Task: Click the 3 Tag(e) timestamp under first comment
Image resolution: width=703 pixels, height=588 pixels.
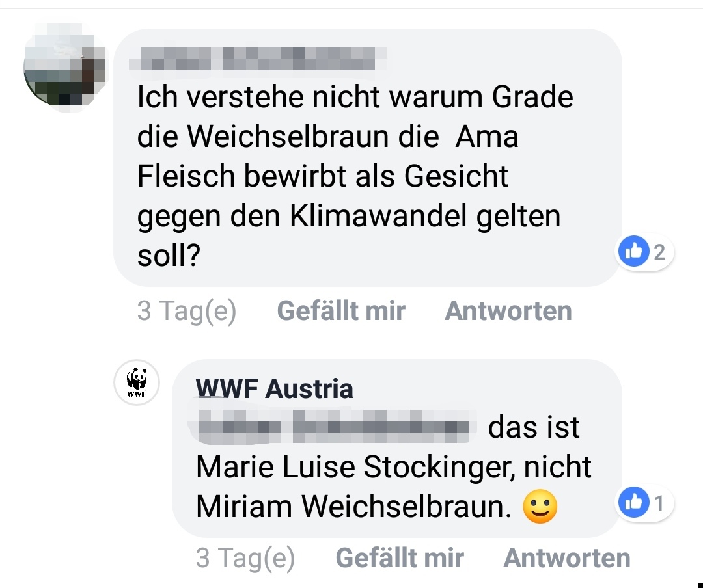Action: tap(187, 310)
